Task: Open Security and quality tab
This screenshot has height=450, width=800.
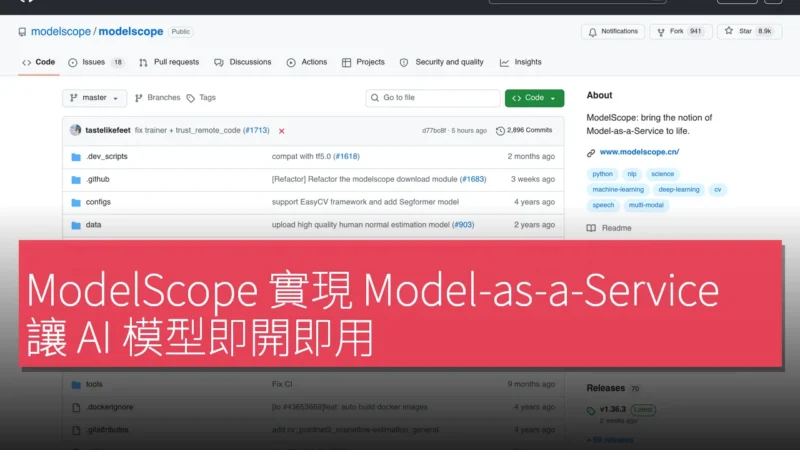Action: click(441, 62)
